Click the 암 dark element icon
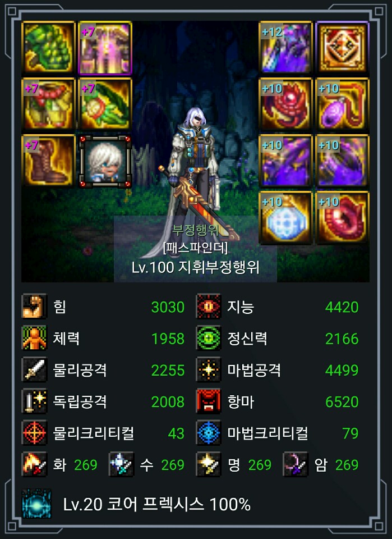 coord(295,464)
